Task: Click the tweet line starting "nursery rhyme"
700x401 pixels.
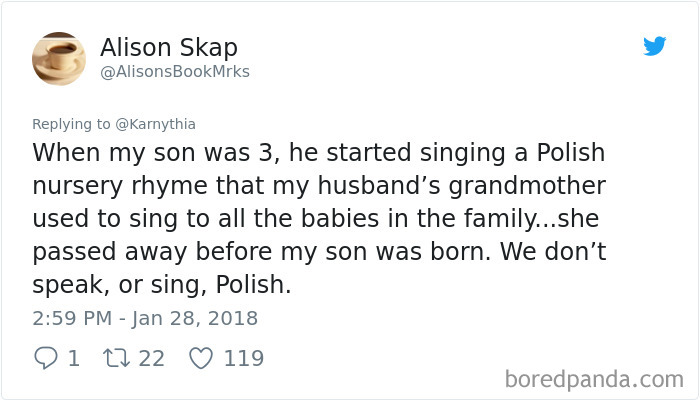Action: tap(320, 187)
